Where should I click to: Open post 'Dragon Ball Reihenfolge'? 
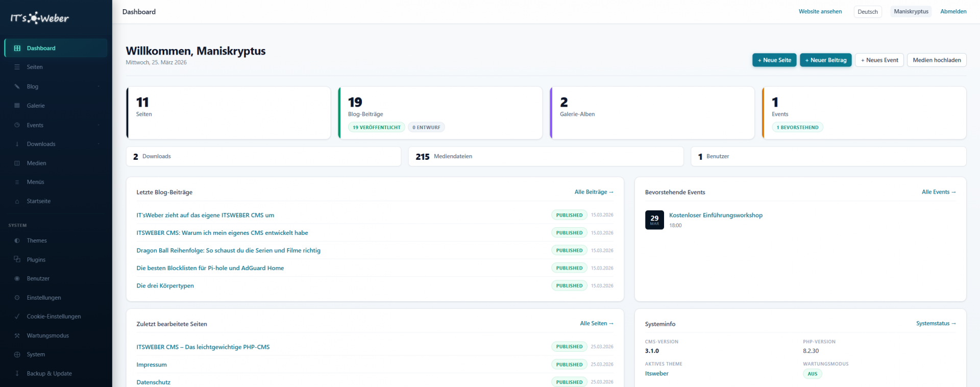228,250
